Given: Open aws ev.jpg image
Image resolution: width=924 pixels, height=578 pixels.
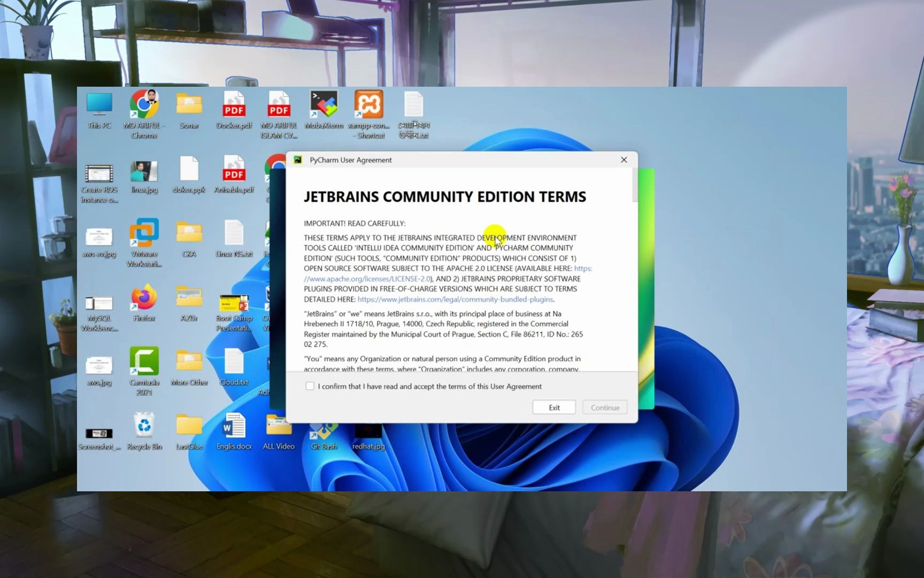Looking at the screenshot, I should point(99,242).
